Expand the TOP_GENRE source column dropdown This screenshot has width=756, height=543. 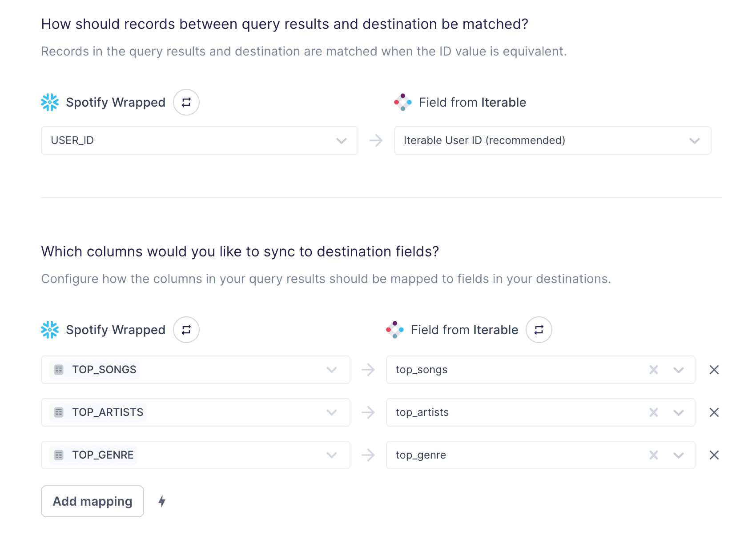pyautogui.click(x=332, y=455)
